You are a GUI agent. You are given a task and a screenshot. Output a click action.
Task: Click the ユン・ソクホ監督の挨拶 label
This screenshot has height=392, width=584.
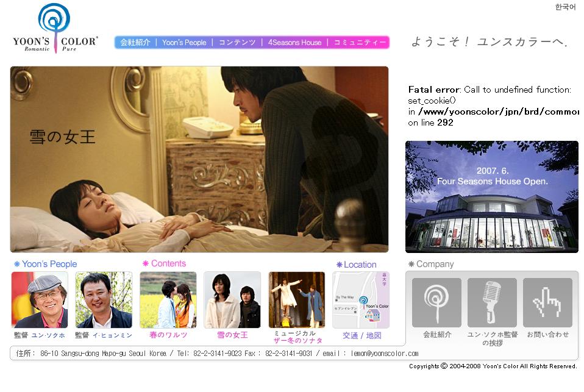493,338
